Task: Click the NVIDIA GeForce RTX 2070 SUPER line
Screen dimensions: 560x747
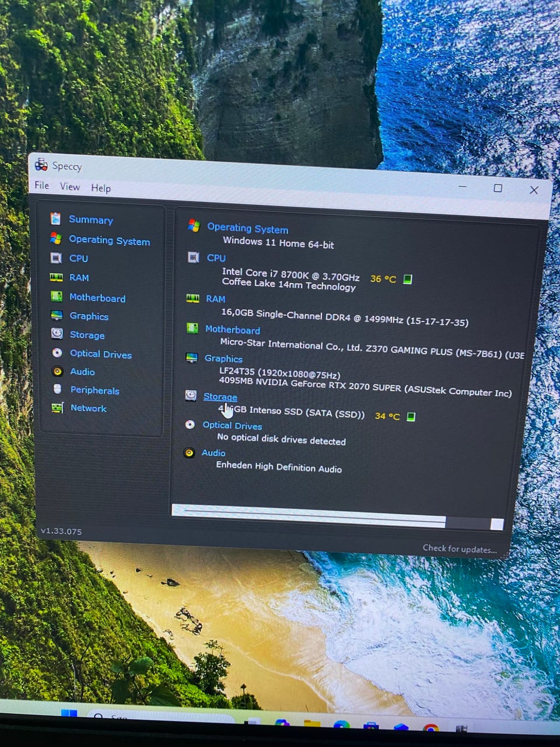Action: click(x=365, y=386)
